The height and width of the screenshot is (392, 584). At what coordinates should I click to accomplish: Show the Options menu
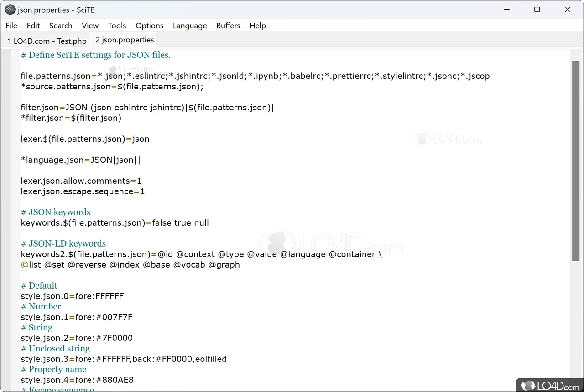pos(149,26)
